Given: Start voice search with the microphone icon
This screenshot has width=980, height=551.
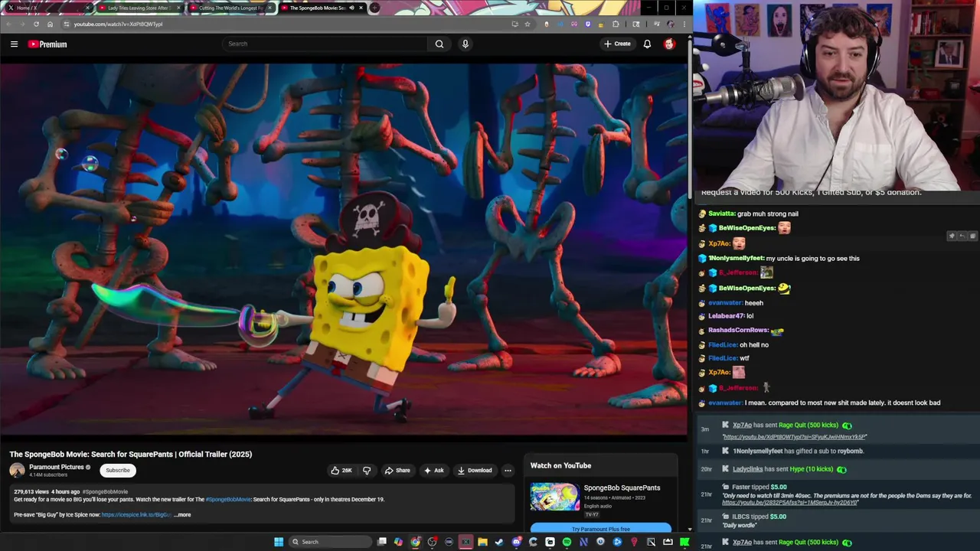Looking at the screenshot, I should 465,44.
